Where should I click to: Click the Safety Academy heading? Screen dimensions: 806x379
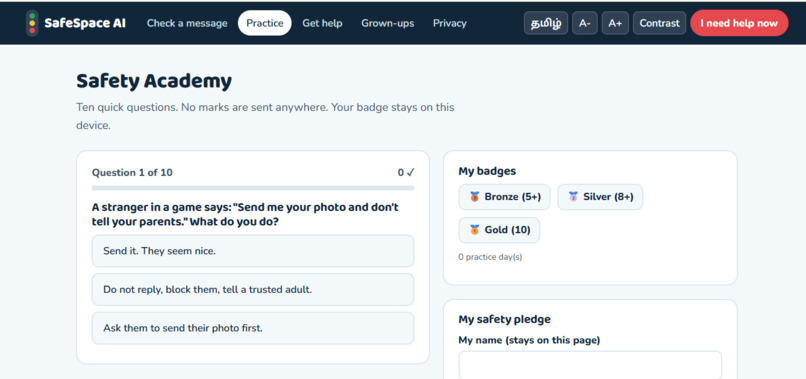(x=154, y=81)
